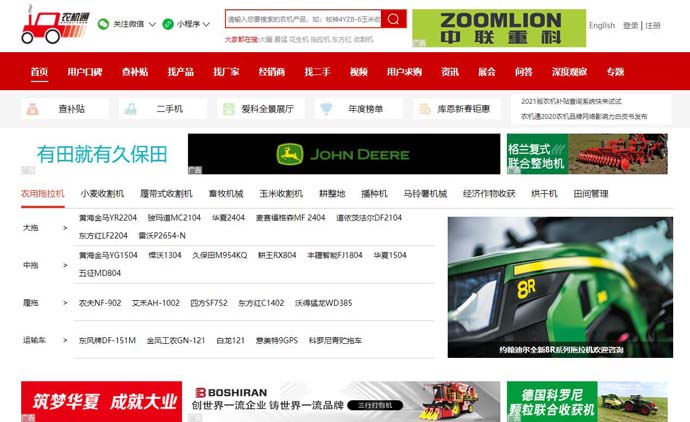Open the 东方红LF2204 tractor link

[103, 236]
